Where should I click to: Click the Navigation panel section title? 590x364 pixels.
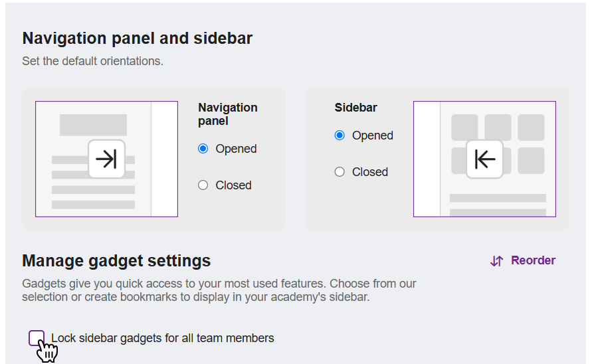point(228,114)
